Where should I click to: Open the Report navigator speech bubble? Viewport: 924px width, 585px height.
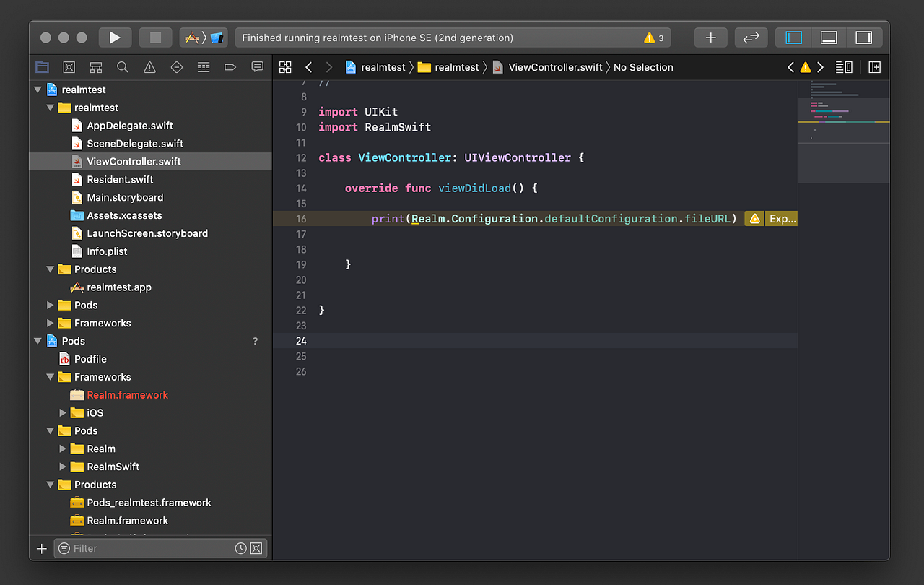(x=257, y=66)
